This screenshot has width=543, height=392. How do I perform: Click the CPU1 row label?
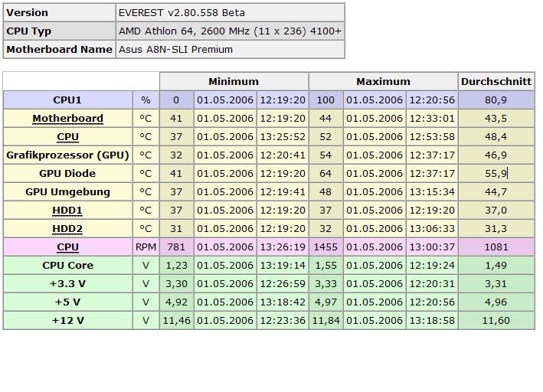click(68, 100)
